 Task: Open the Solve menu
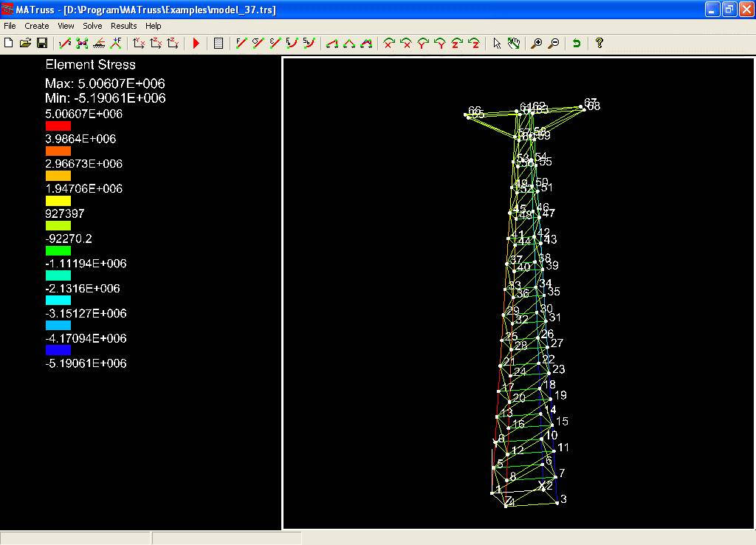click(x=92, y=26)
